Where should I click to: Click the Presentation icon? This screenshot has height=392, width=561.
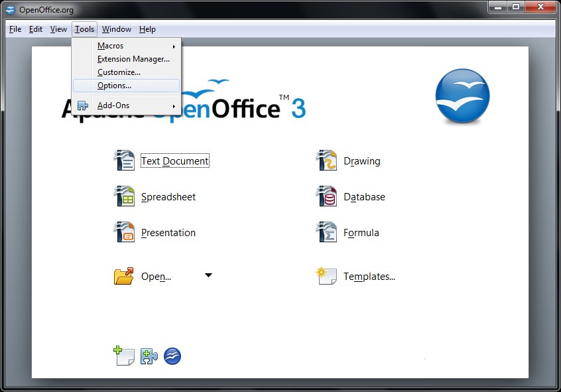coord(124,232)
